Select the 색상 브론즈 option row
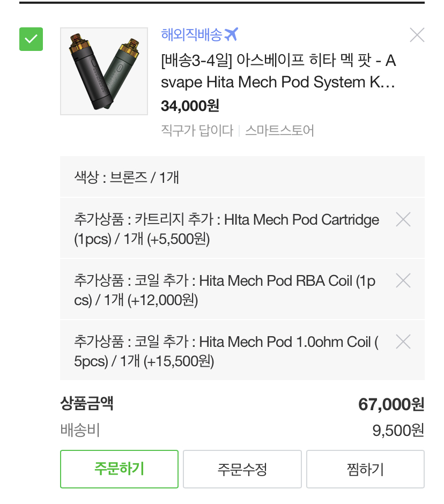The height and width of the screenshot is (504, 444). pyautogui.click(x=242, y=177)
